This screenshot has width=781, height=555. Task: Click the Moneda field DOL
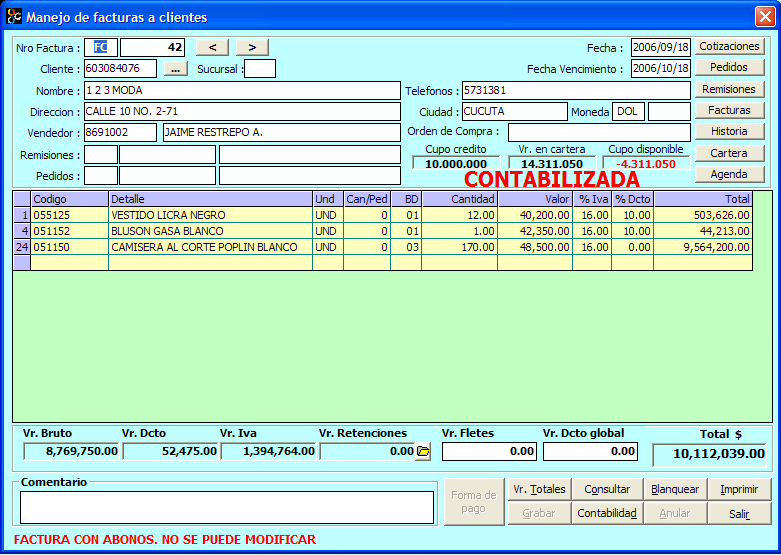coord(629,112)
